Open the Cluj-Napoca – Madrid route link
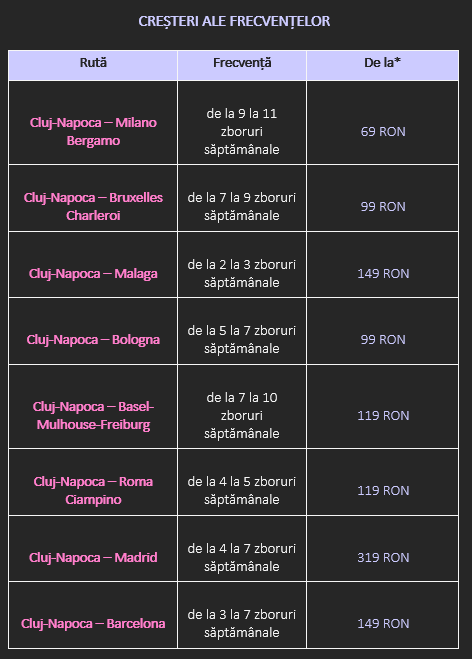The image size is (472, 659). [x=93, y=557]
